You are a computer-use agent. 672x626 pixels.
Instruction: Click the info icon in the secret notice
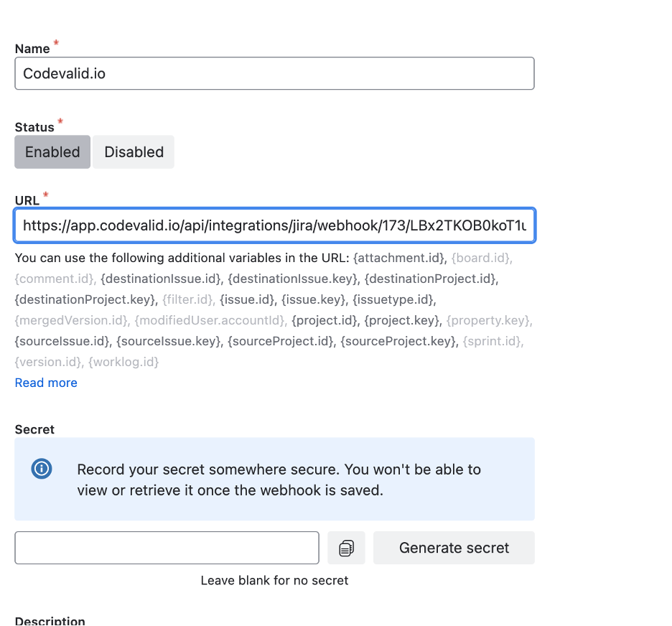point(42,469)
